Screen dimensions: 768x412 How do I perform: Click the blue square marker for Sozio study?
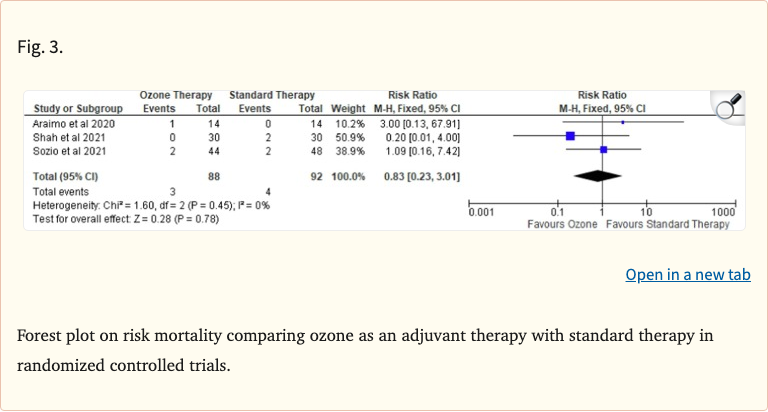pos(603,149)
